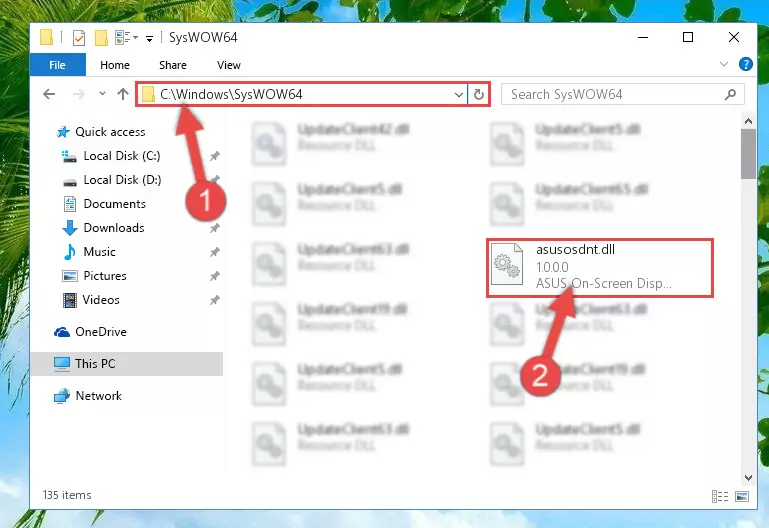Screen dimensions: 769x528
Task: Click the asusosdnt.dll gear file icon
Action: tap(507, 264)
